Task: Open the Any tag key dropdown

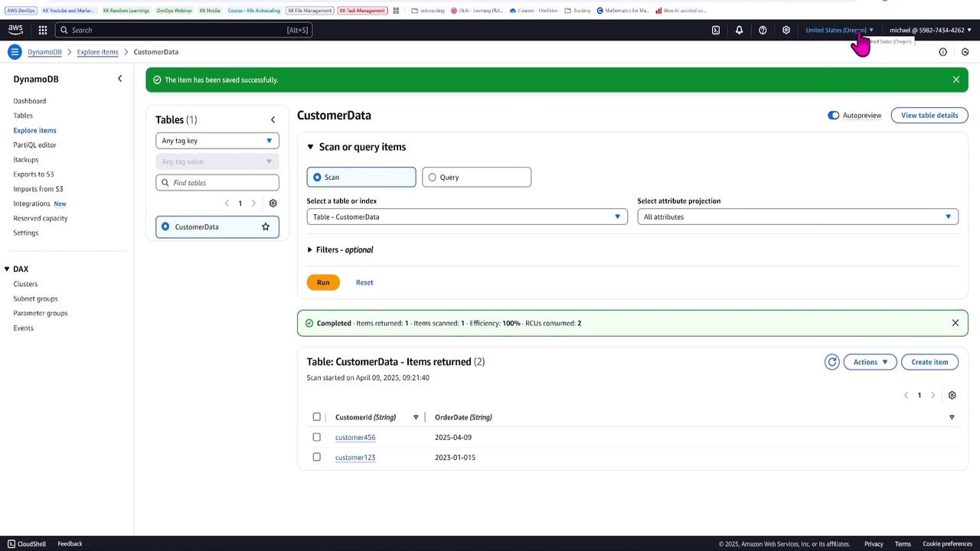Action: pyautogui.click(x=217, y=141)
